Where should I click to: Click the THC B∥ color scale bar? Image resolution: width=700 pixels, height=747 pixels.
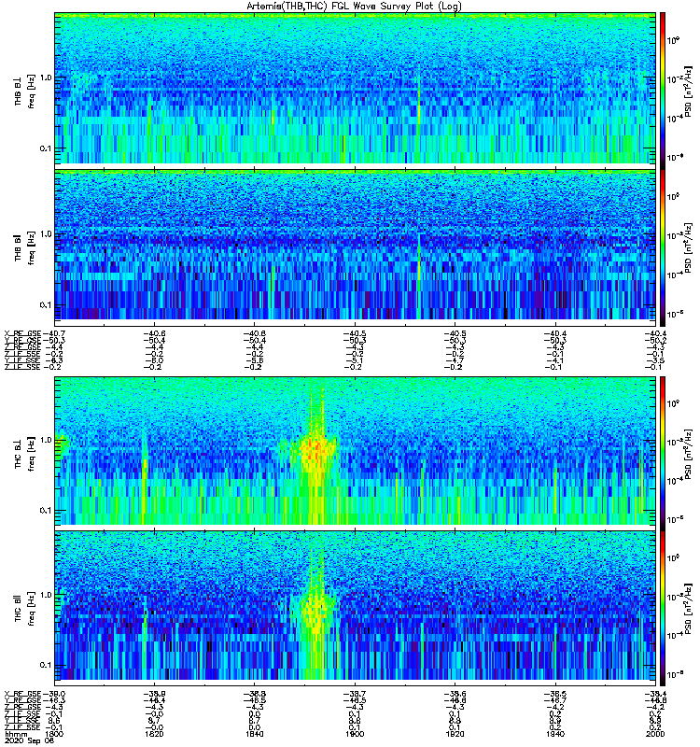663,609
